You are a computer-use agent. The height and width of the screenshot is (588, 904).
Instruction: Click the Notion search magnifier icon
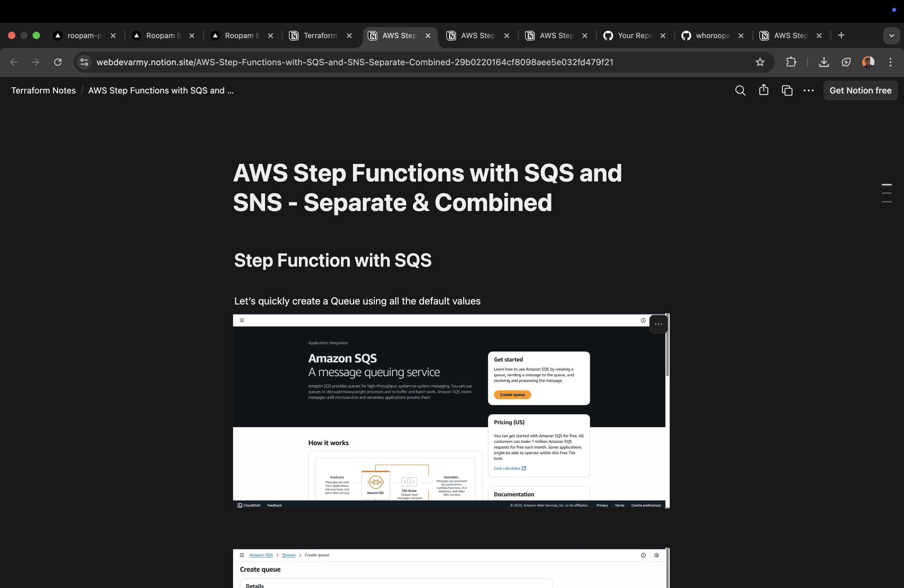[740, 90]
